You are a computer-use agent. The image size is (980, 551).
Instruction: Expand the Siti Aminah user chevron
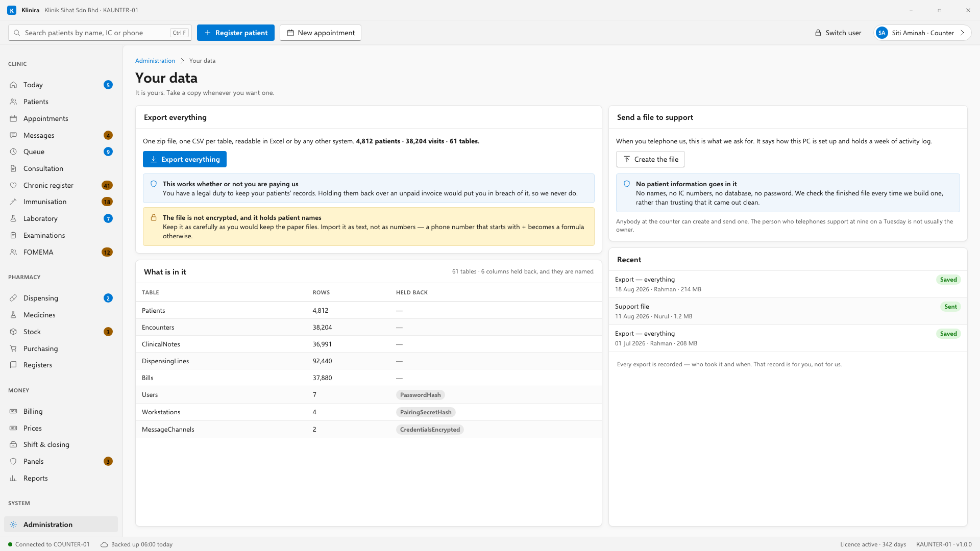tap(962, 33)
